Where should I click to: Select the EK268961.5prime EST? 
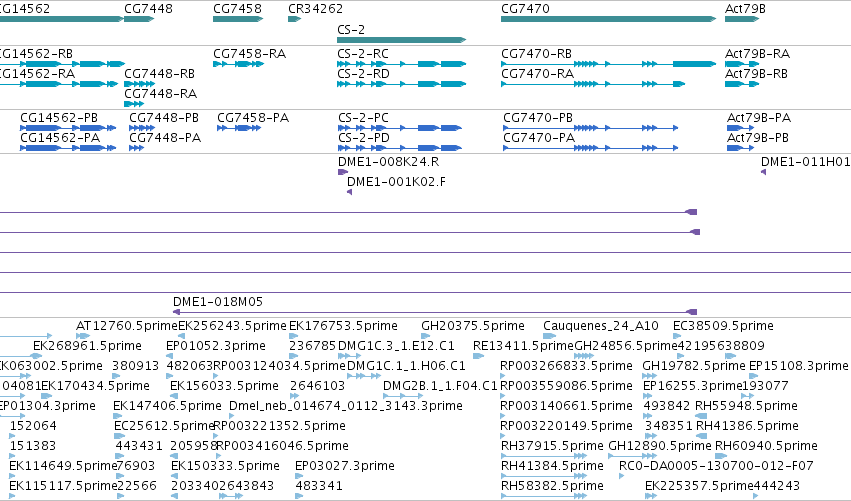(x=37, y=356)
